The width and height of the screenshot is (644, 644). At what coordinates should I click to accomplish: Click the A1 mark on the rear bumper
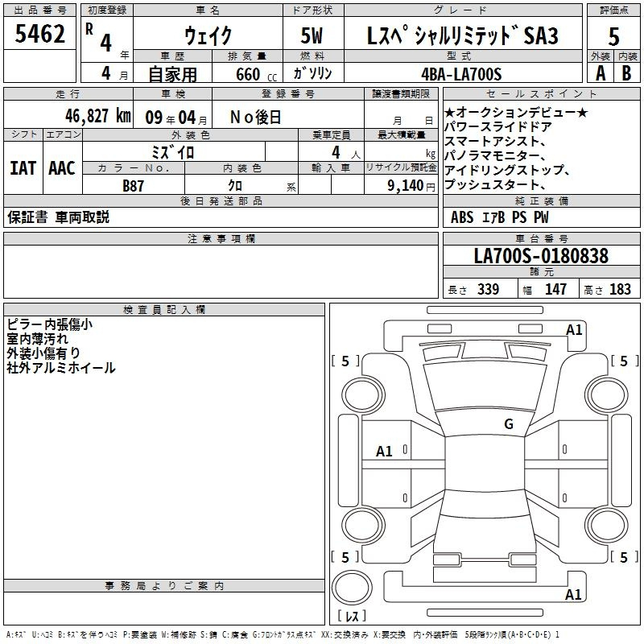[x=573, y=594]
